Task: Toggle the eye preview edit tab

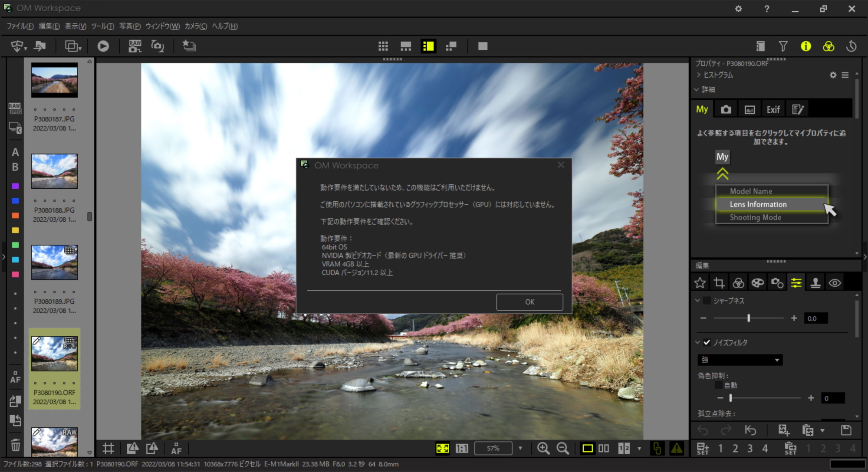Action: (x=835, y=283)
